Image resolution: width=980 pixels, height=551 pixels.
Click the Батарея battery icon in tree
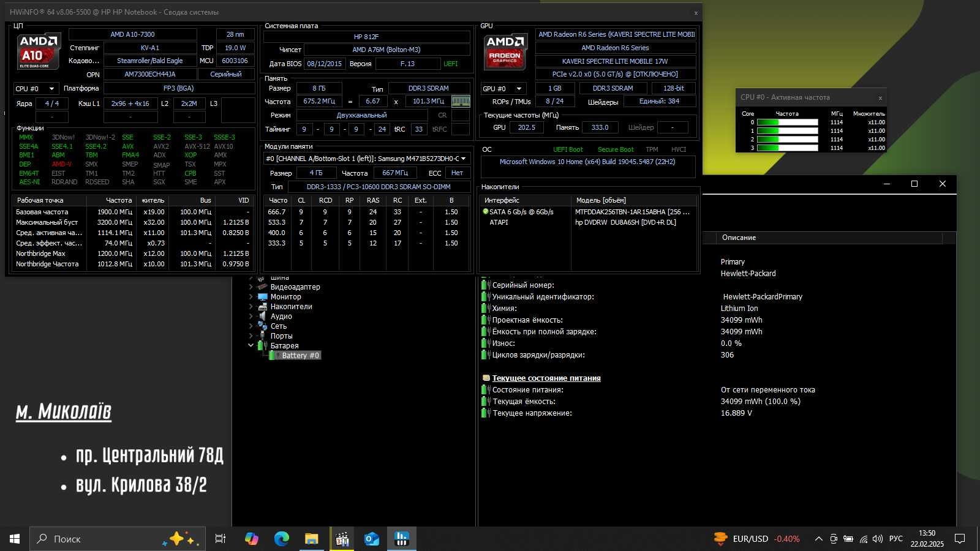click(262, 345)
